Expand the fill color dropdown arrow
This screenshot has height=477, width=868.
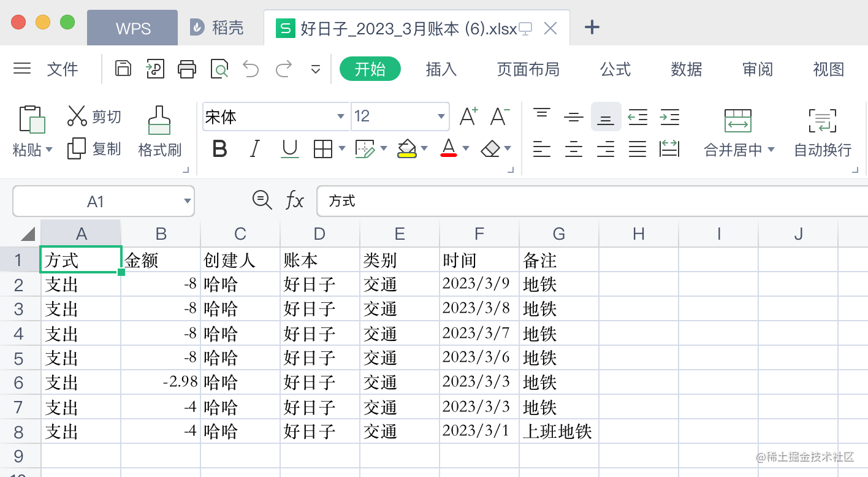(424, 148)
